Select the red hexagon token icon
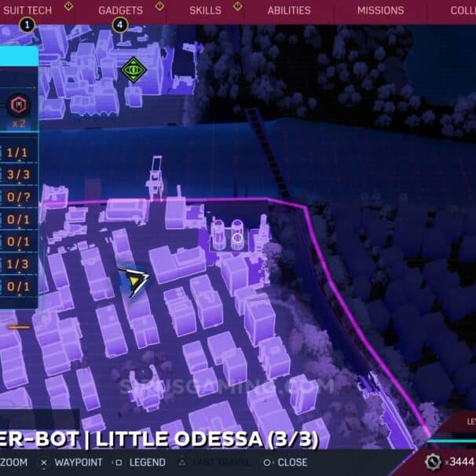The width and height of the screenshot is (476, 476). pos(20,104)
